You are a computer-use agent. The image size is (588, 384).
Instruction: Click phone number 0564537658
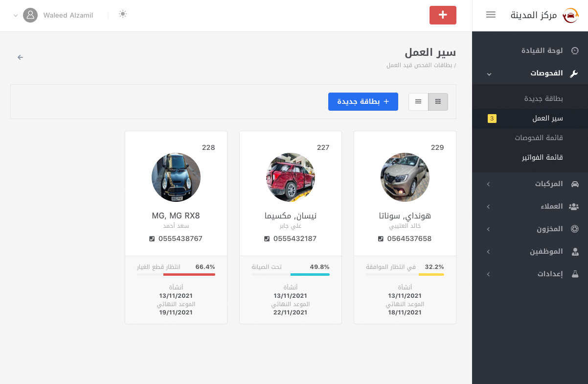click(x=409, y=239)
